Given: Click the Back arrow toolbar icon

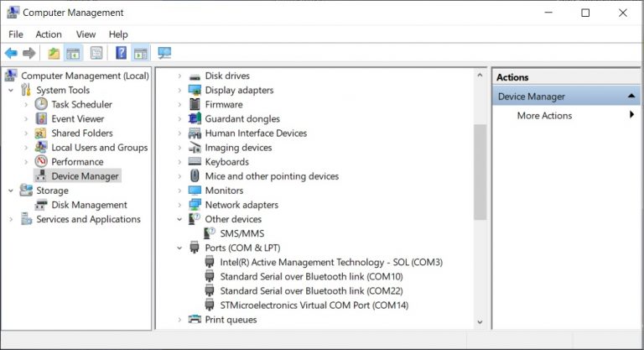Looking at the screenshot, I should pos(11,53).
